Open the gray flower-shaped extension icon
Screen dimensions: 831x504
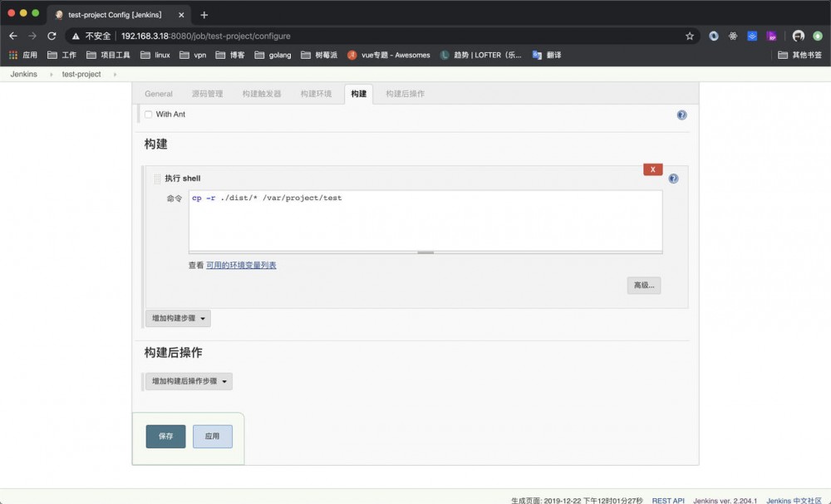coord(732,36)
